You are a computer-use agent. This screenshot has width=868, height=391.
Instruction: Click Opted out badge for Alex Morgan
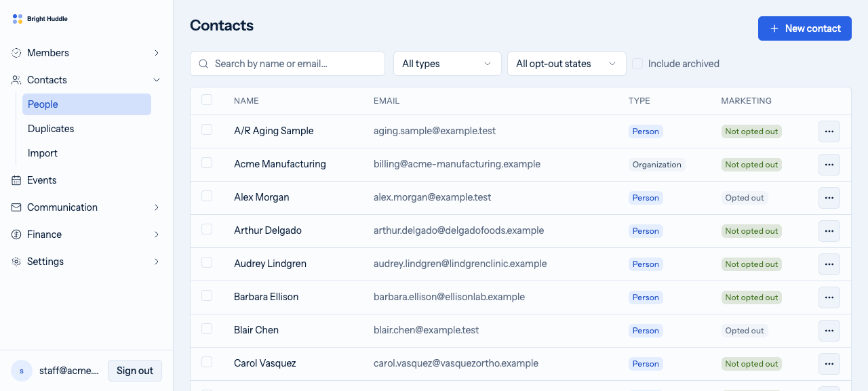tap(745, 198)
